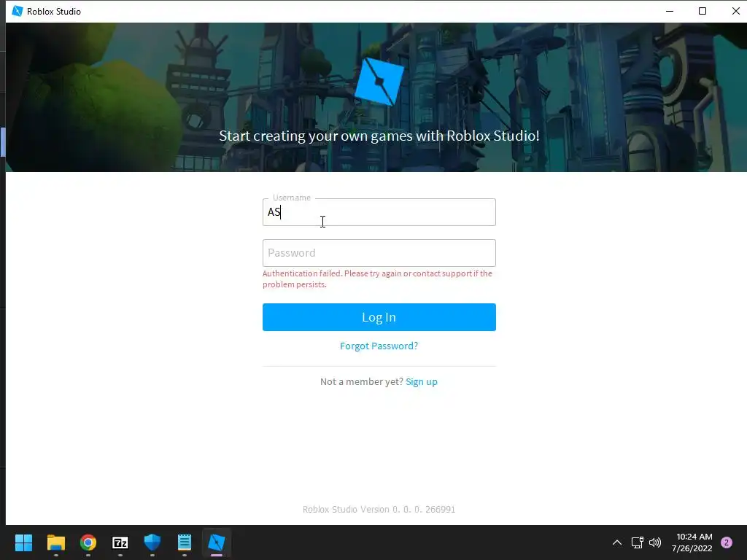Screen dimensions: 747x560
Task: Follow the Sign up link
Action: (x=422, y=382)
